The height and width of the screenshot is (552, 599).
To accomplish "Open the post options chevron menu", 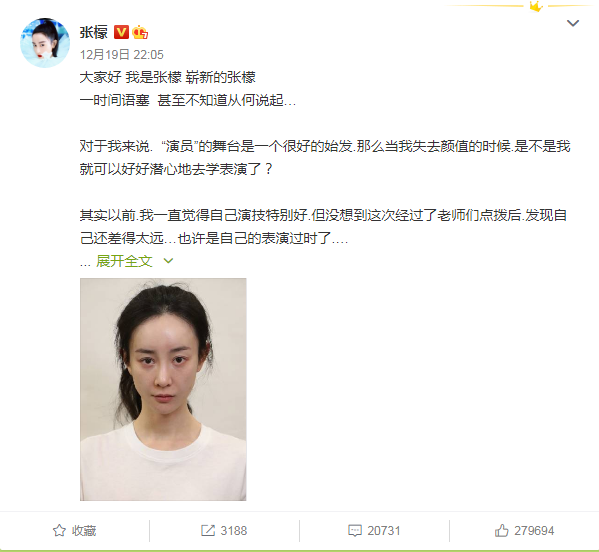I will pyautogui.click(x=573, y=23).
